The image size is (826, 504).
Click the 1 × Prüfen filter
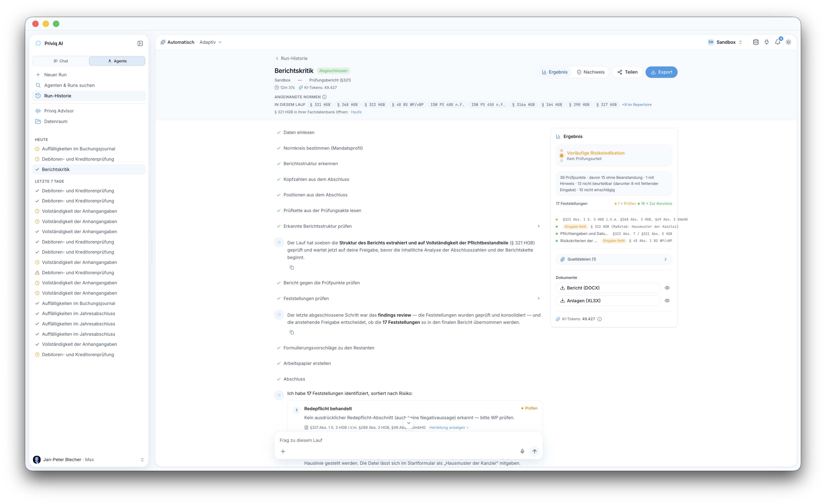point(625,204)
